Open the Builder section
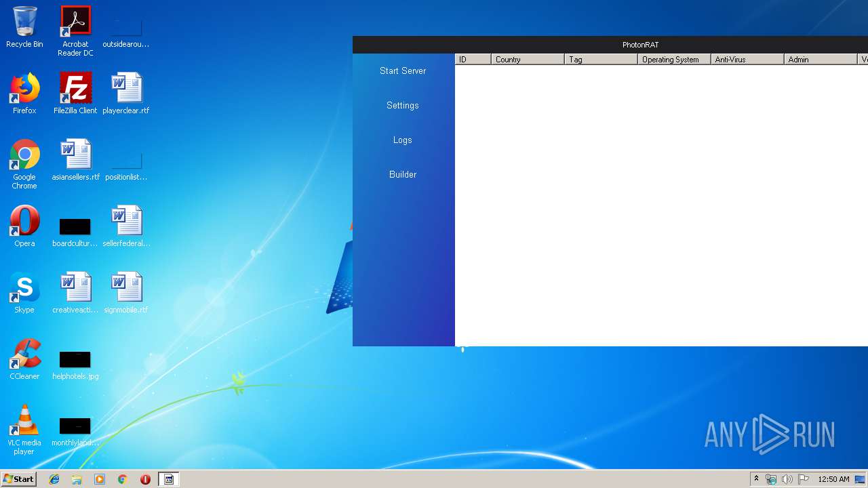Viewport: 868px width, 488px height. pos(403,174)
